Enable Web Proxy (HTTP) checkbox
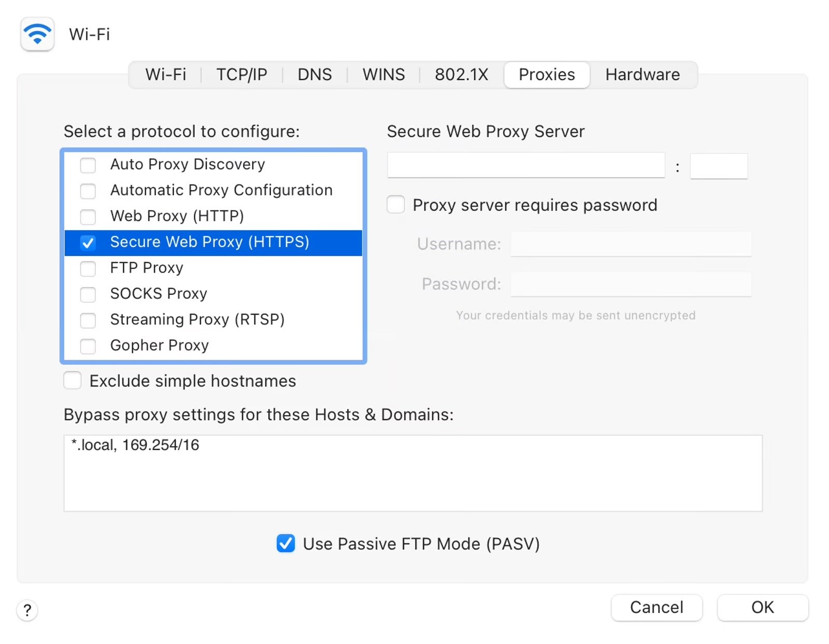 (88, 217)
